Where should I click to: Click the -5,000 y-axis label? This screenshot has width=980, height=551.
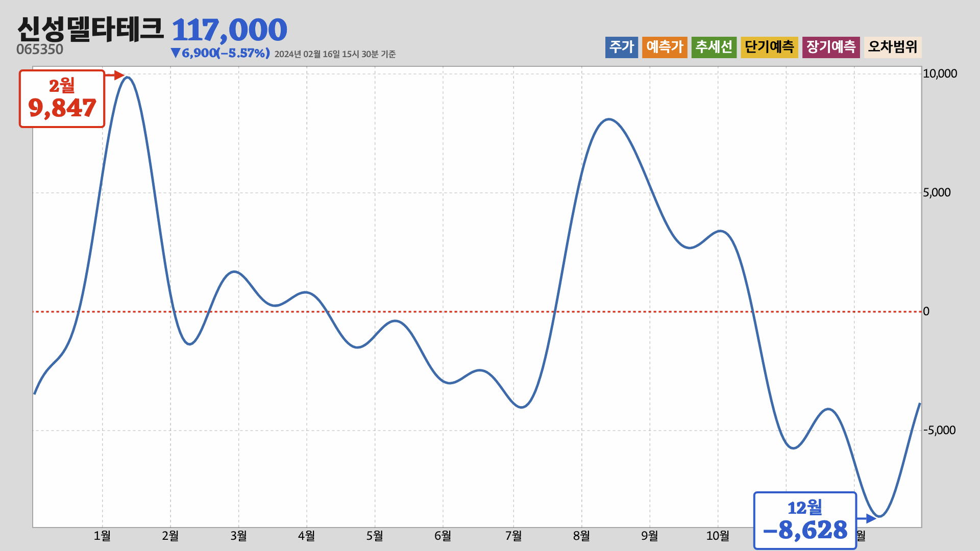[x=939, y=430]
